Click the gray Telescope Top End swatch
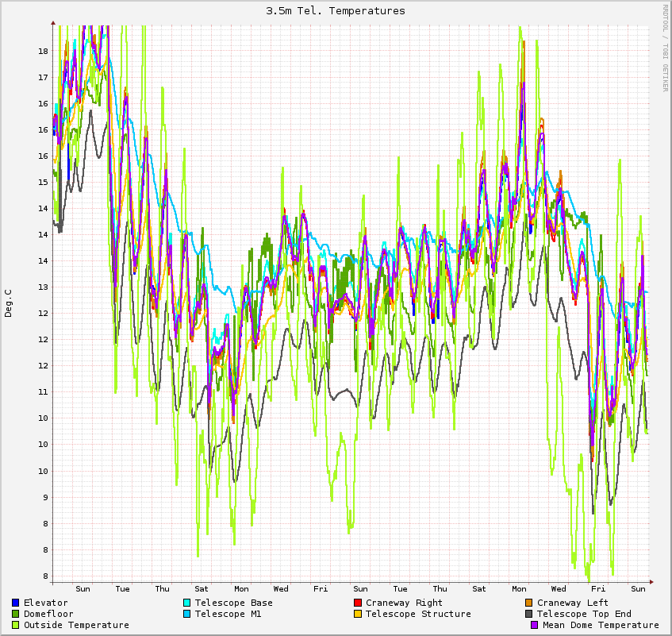Viewport: 672px width, 636px height. click(529, 614)
